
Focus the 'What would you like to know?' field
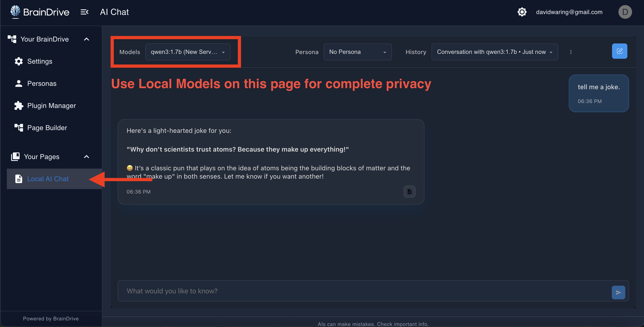362,291
